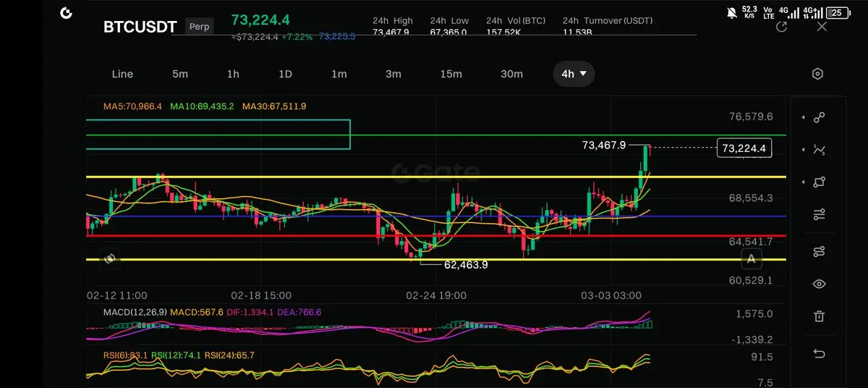The width and height of the screenshot is (868, 388).
Task: Click the 02-24 19:00 time axis label
Action: click(436, 295)
